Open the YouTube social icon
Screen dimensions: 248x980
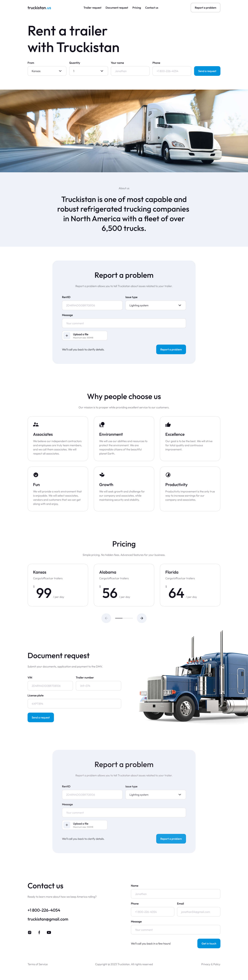[x=49, y=932]
